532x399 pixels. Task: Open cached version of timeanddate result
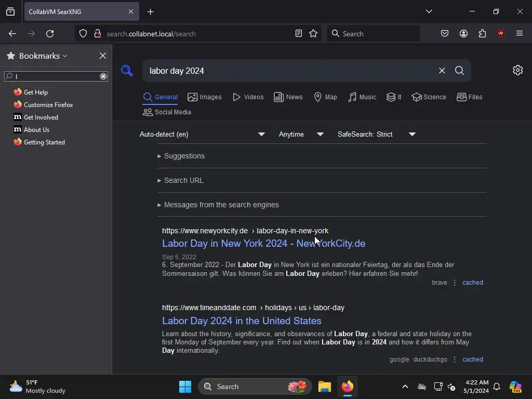click(473, 360)
